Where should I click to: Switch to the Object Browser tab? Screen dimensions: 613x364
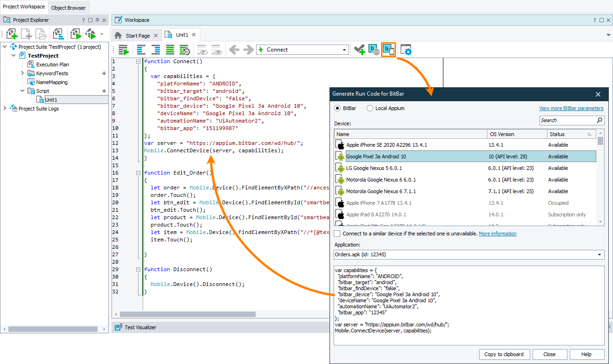68,7
